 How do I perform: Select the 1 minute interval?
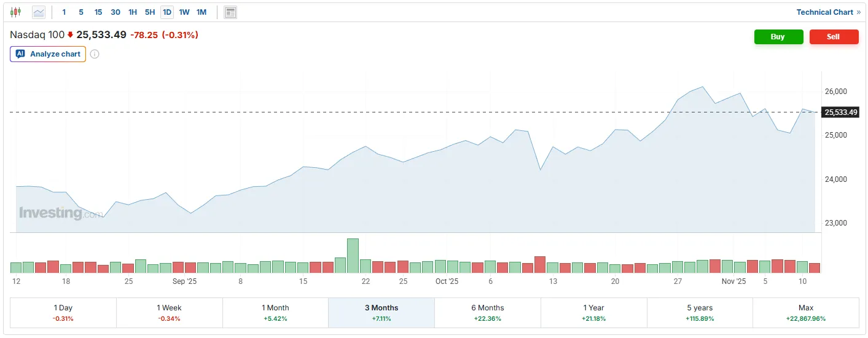(x=64, y=12)
